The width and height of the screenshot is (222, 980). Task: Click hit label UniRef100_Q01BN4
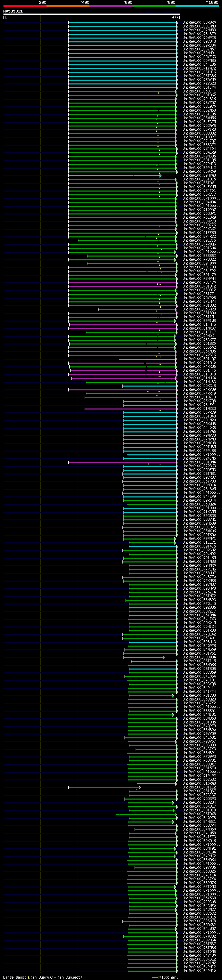click(x=199, y=462)
